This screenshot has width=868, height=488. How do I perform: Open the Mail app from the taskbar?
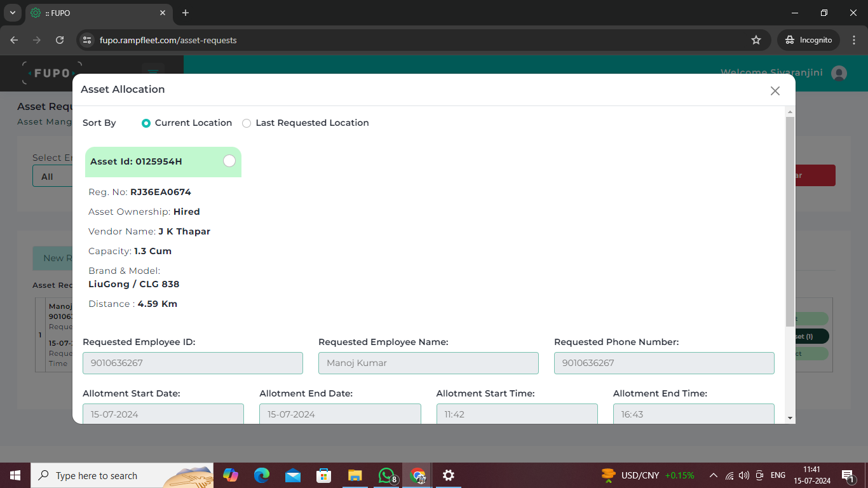293,475
